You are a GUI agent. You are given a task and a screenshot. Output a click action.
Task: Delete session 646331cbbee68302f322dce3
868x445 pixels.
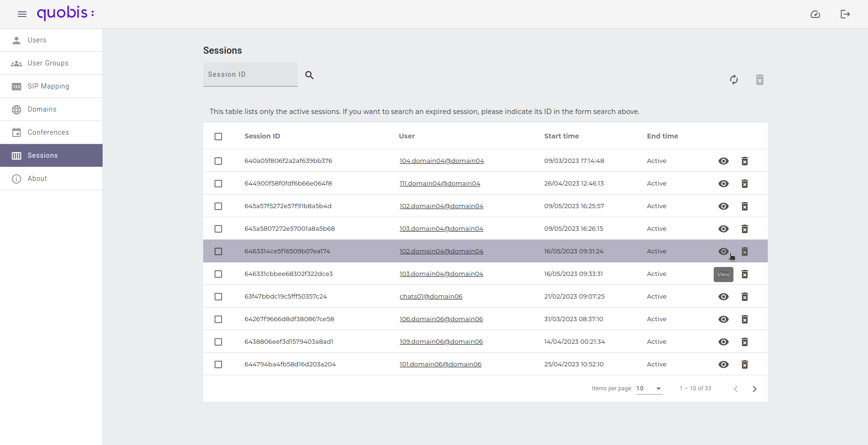(x=745, y=274)
